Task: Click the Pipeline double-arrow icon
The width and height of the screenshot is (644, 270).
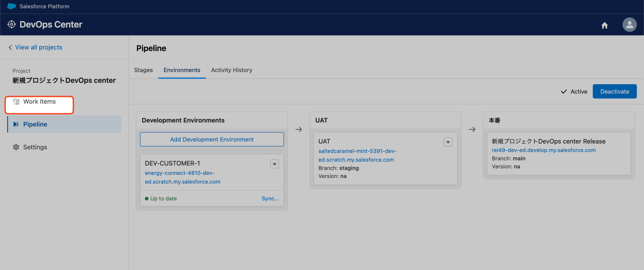Action: [x=16, y=125]
